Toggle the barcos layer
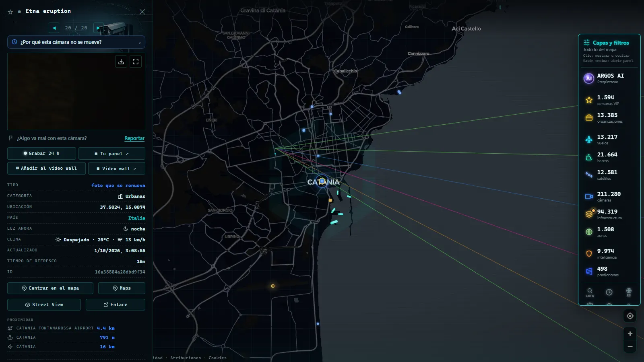The height and width of the screenshot is (362, 644). pos(609,157)
